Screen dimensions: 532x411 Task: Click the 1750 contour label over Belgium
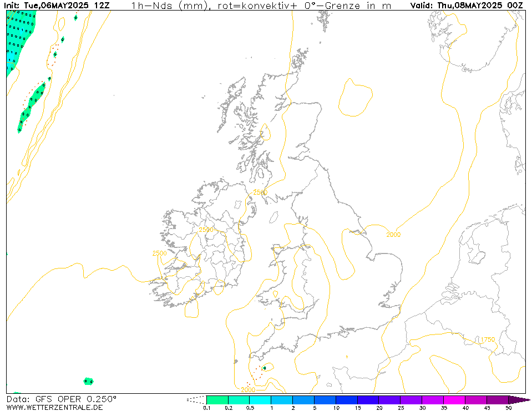(488, 339)
